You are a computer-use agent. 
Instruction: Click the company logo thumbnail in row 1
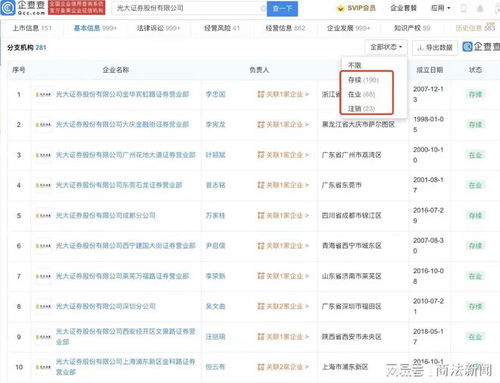(x=43, y=95)
